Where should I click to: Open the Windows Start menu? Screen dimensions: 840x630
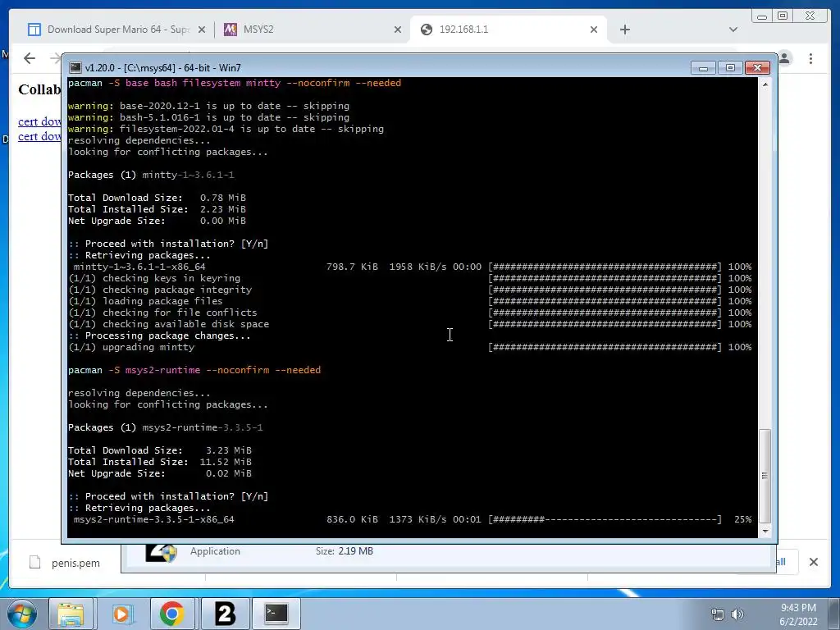[x=21, y=614]
